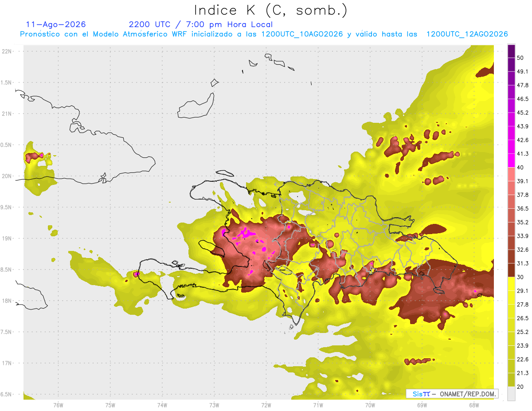Click the colorbar value '31.3'
This screenshot has height=411, width=532.
[x=522, y=263]
